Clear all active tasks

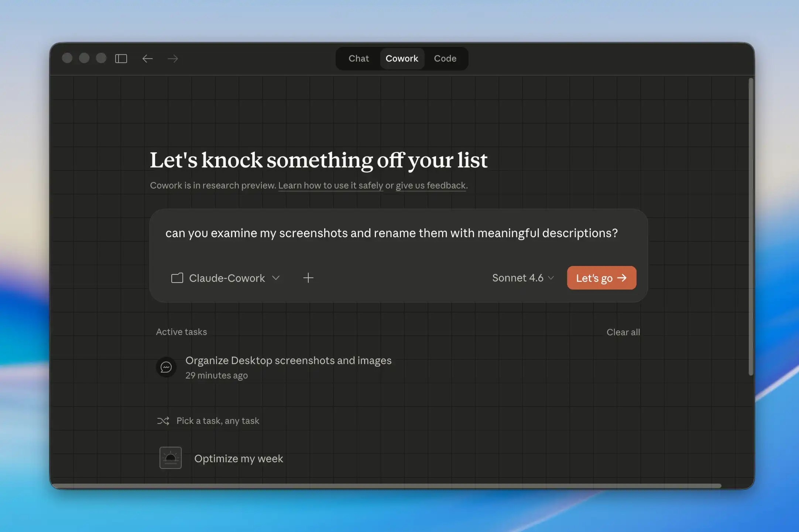click(623, 332)
